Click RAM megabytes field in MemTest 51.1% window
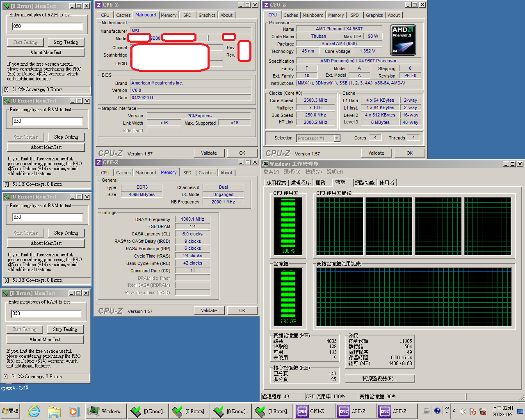 [47, 121]
